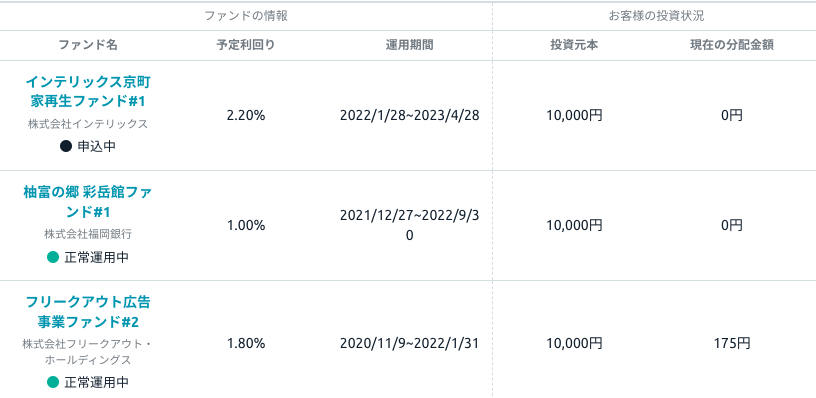
Task: Click the 1.00% yield value
Action: 246,225
